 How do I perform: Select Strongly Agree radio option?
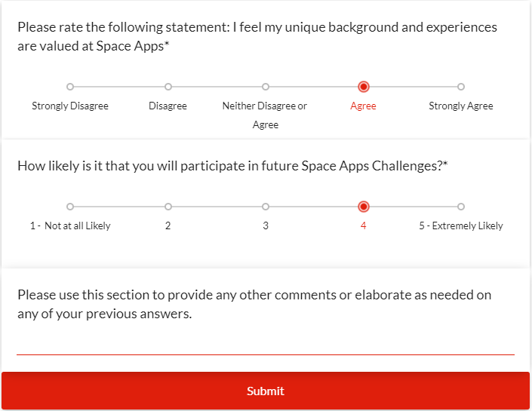click(461, 87)
